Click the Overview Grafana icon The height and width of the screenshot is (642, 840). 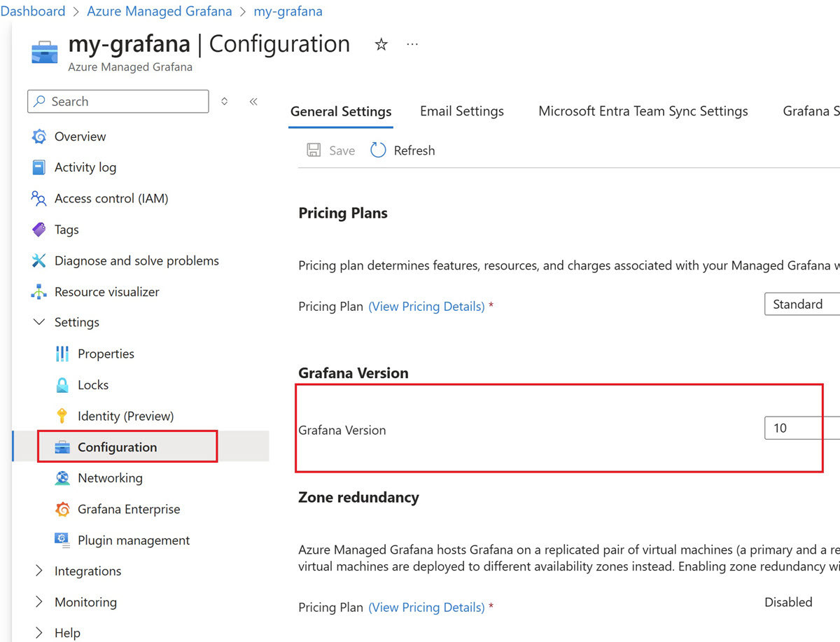pos(39,137)
